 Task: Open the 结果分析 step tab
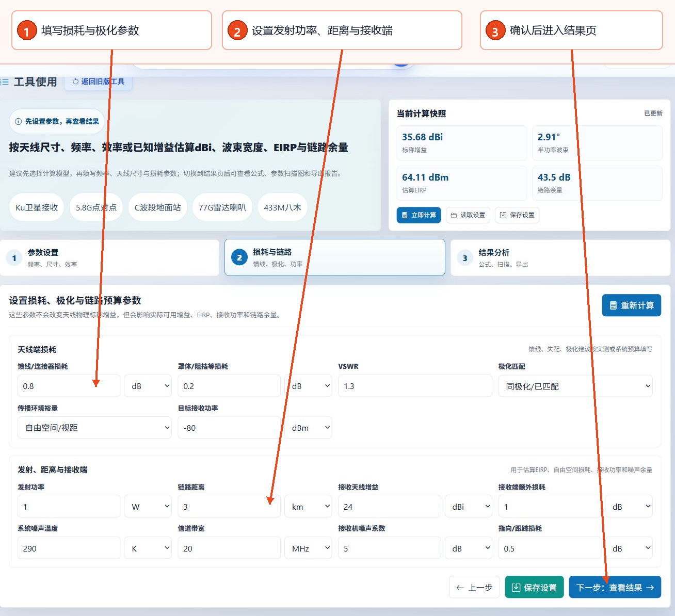(x=560, y=257)
